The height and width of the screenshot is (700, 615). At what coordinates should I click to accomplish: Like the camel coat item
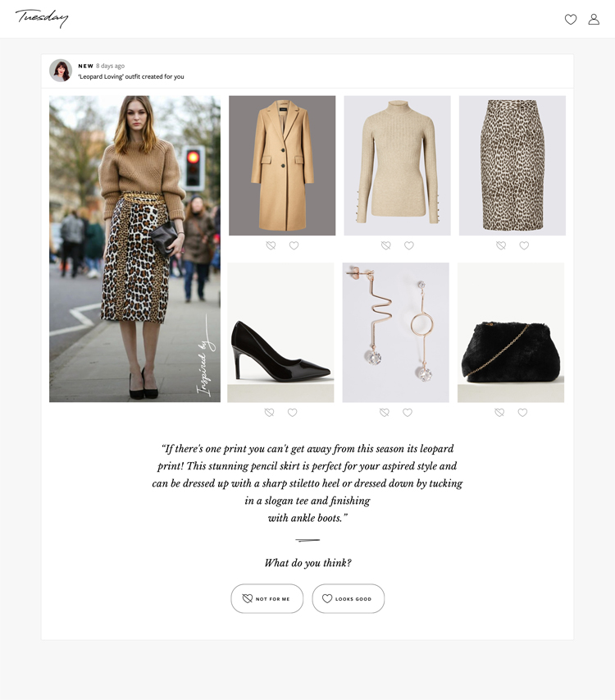[294, 245]
